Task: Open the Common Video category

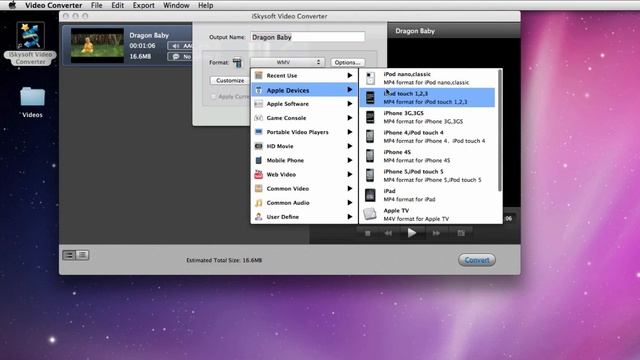Action: (304, 189)
